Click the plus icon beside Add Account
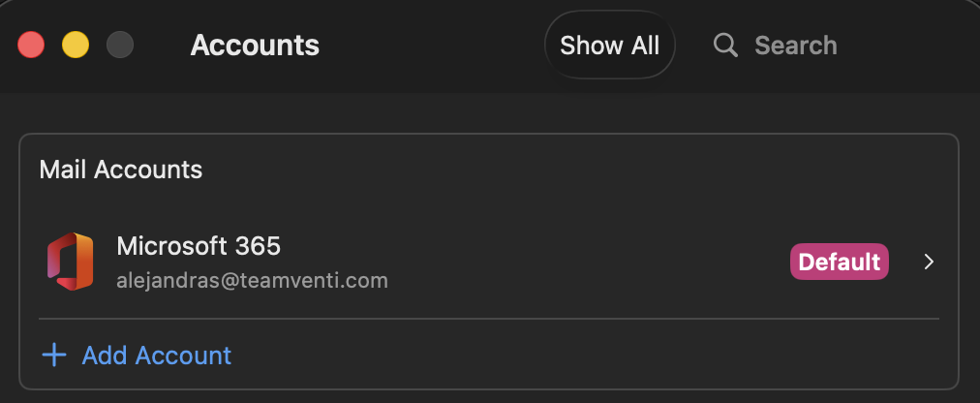The height and width of the screenshot is (403, 980). pos(54,356)
